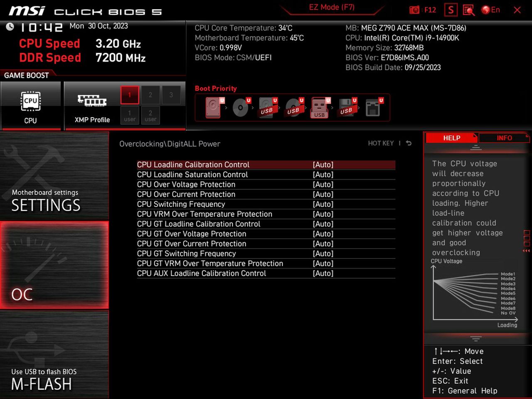This screenshot has width=532, height=399.
Task: Open [Auto] value of CPU GT Loadline Calibration Control
Action: coord(323,224)
